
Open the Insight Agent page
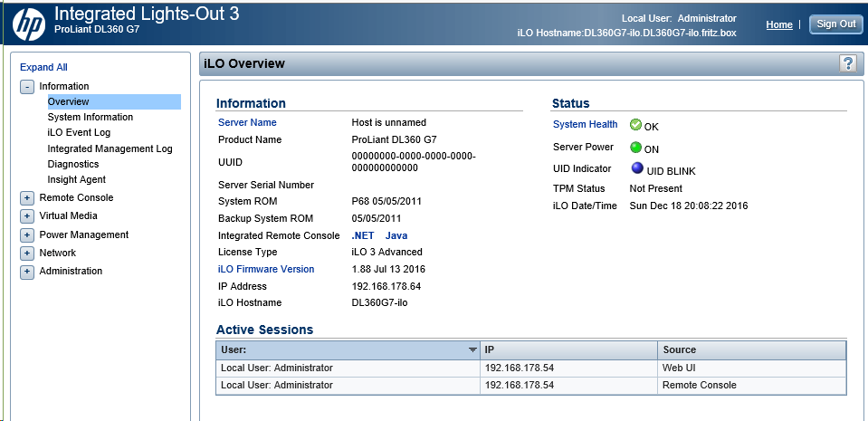pos(76,179)
